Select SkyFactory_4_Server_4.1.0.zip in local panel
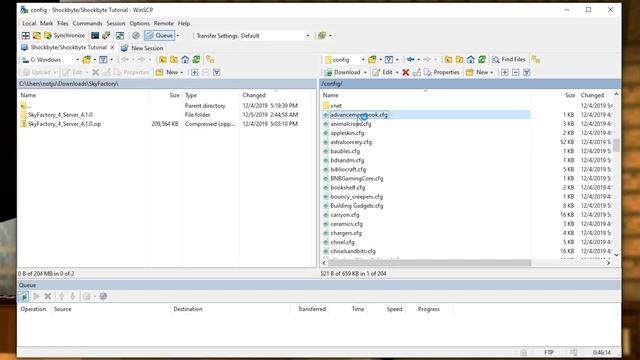Screen dimensions: 640x360 (64, 124)
